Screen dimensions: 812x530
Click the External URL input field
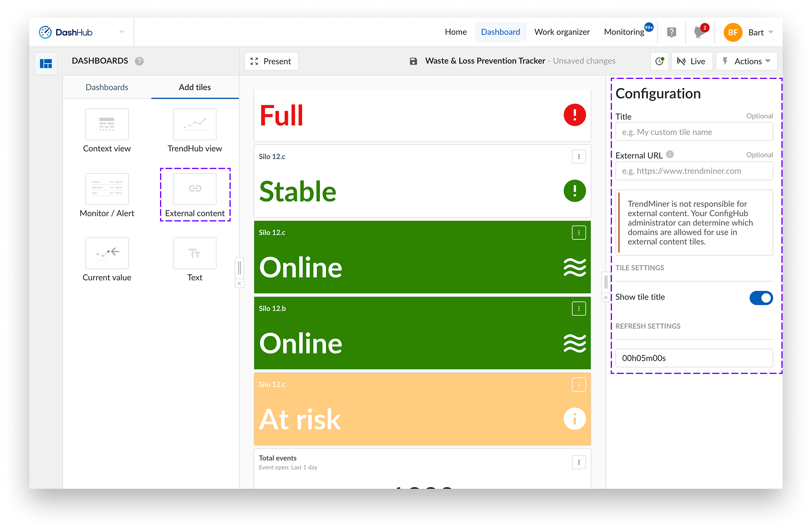[x=694, y=171]
